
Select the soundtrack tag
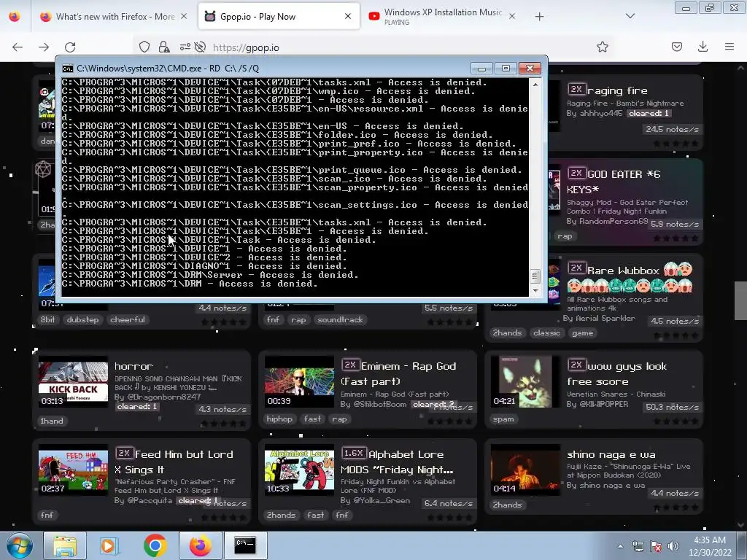click(340, 319)
